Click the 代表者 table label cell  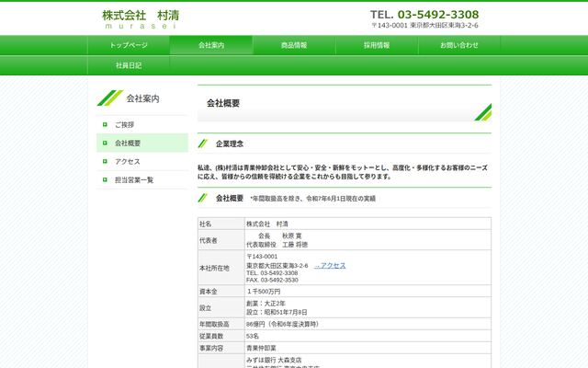coord(221,240)
